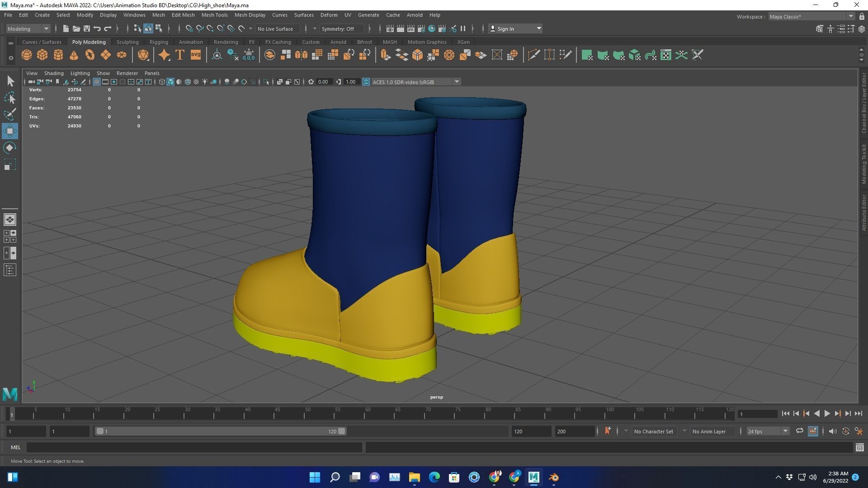Open the Modeling menu set dropdown

tap(28, 28)
